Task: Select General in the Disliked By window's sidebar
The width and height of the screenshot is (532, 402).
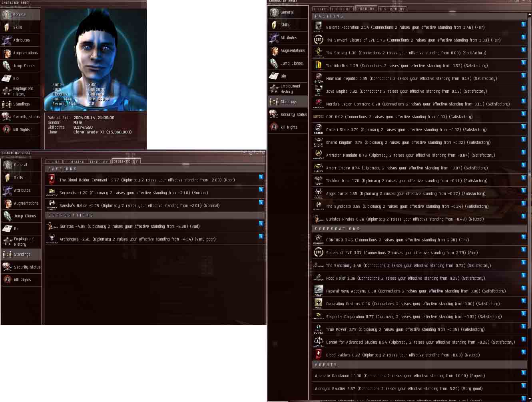Action: point(21,165)
